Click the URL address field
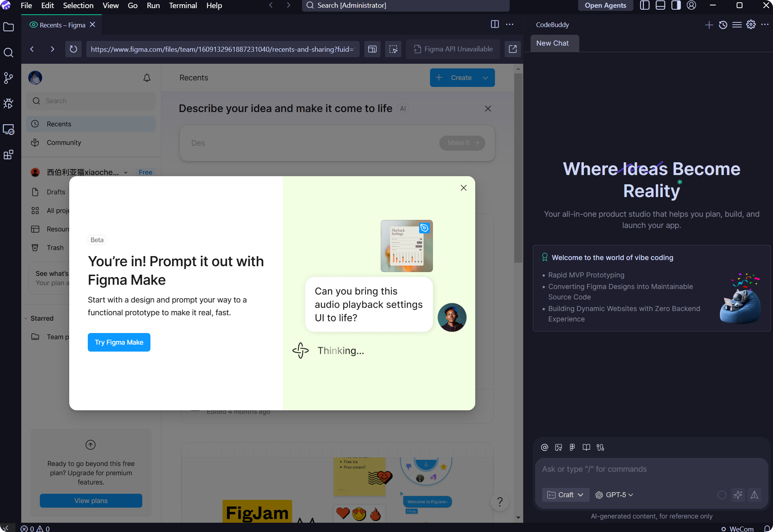773x532 pixels. click(223, 49)
